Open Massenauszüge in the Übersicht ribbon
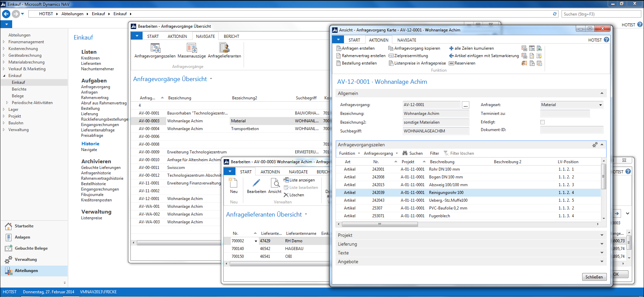The image size is (644, 297). click(192, 51)
